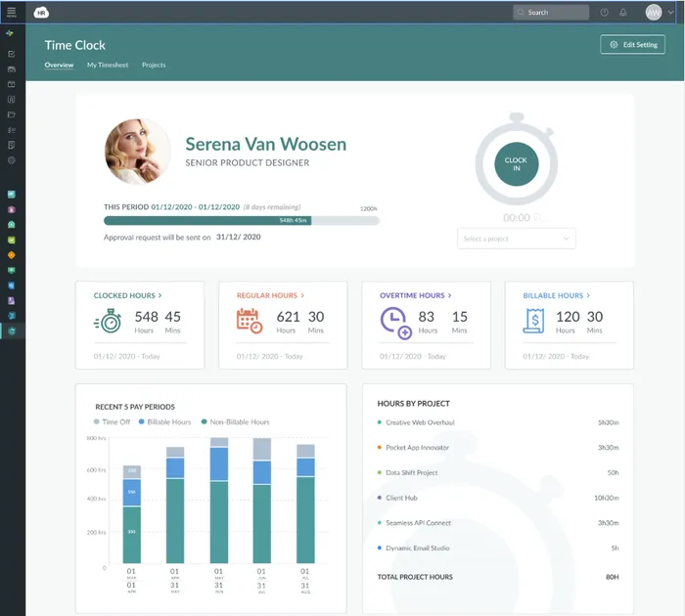Click the Edit Setting button
The width and height of the screenshot is (685, 616).
pyautogui.click(x=632, y=45)
